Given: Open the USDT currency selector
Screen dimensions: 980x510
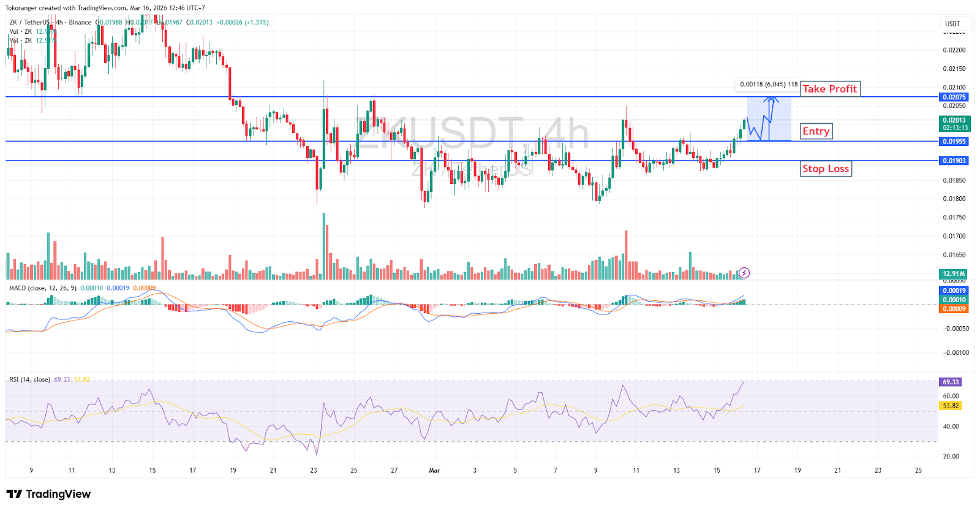Looking at the screenshot, I should 952,24.
